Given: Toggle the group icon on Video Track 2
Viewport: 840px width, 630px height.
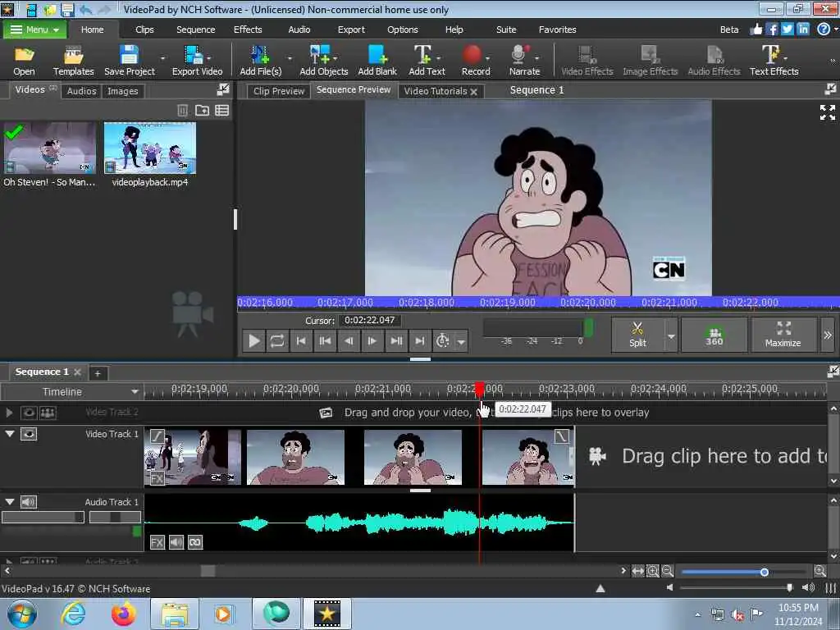Looking at the screenshot, I should (x=48, y=413).
